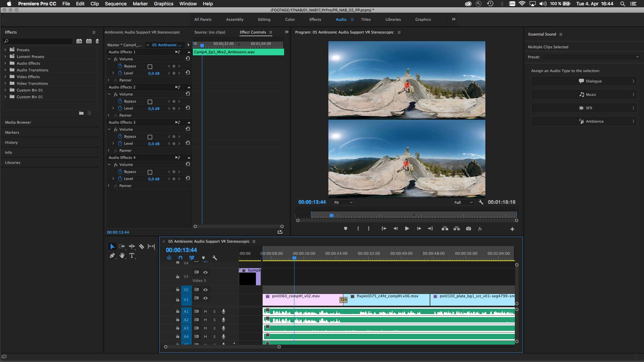This screenshot has height=362, width=644.
Task: Open the Fit zoom level dropdown
Action: [343, 202]
